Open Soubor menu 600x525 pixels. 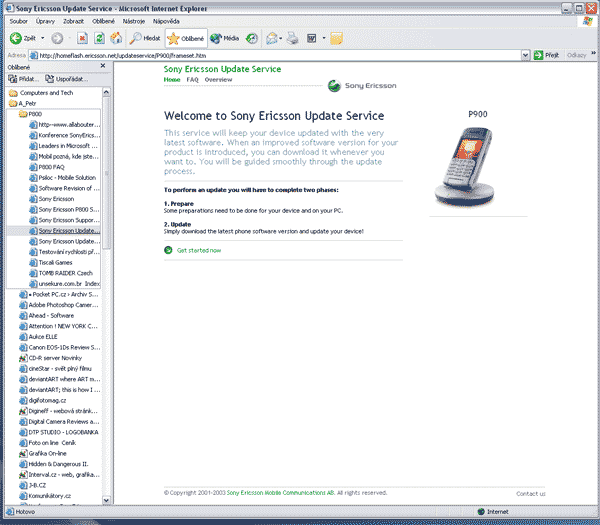(18, 21)
